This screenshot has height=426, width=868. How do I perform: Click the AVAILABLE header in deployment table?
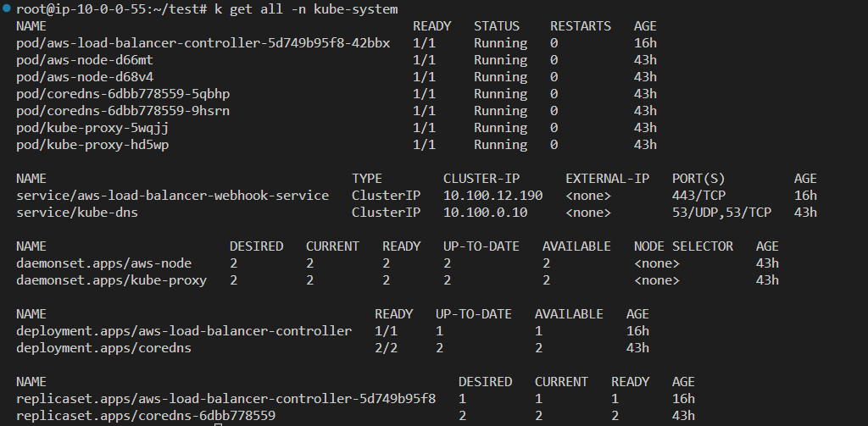pos(569,314)
